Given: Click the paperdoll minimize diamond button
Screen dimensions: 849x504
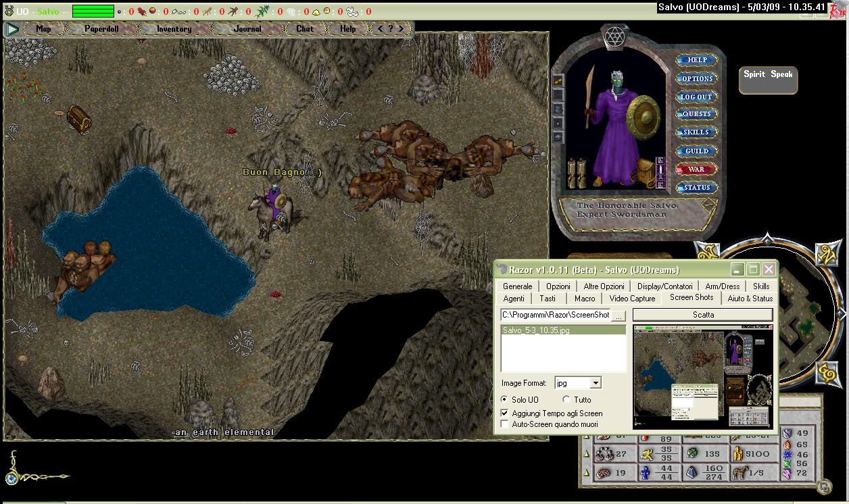Looking at the screenshot, I should 708,204.
